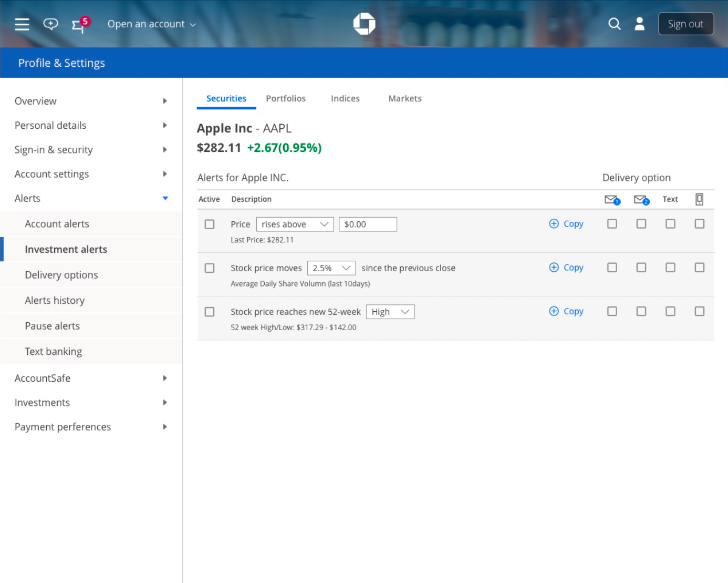Screen dimensions: 728x583
Task: Click the Sign out button
Action: pyautogui.click(x=685, y=24)
